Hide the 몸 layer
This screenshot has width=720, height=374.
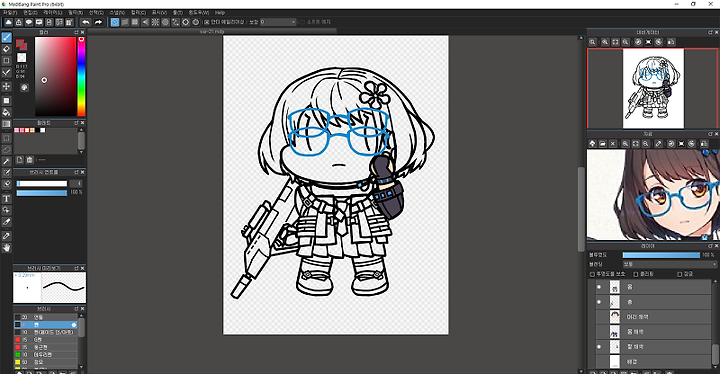click(x=599, y=287)
